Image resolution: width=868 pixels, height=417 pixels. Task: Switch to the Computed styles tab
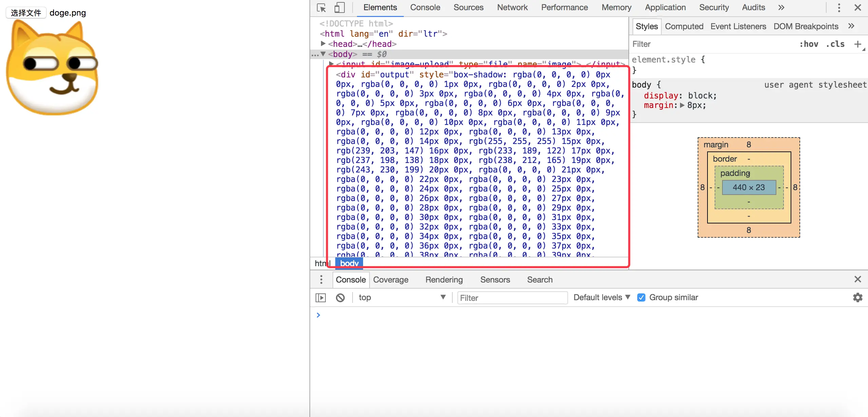pyautogui.click(x=684, y=26)
